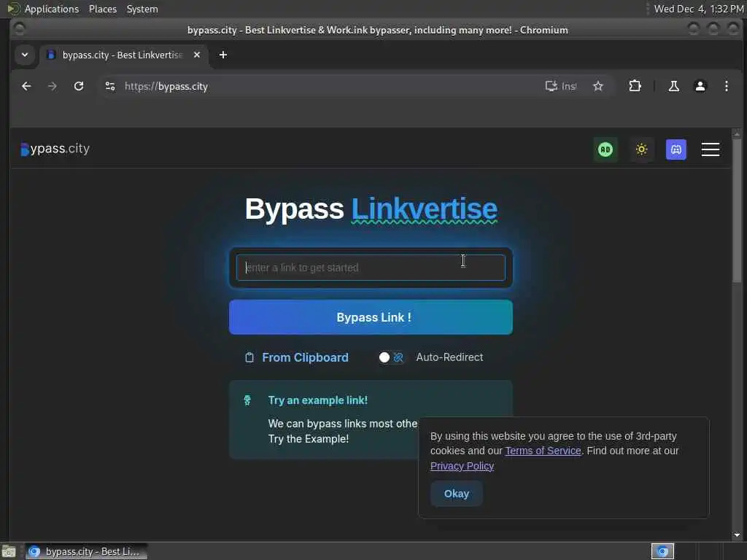Click the lightbulb icon in example box
The image size is (747, 560).
[x=247, y=400]
